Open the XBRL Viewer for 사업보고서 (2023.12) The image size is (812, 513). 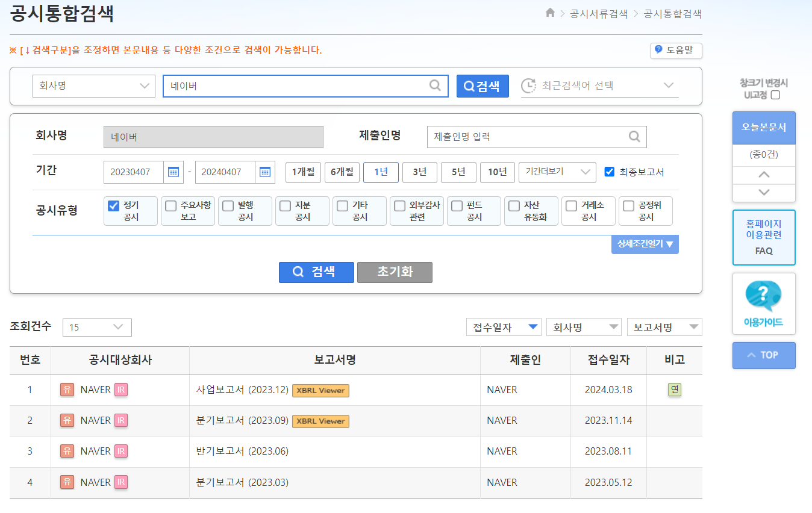pos(320,390)
